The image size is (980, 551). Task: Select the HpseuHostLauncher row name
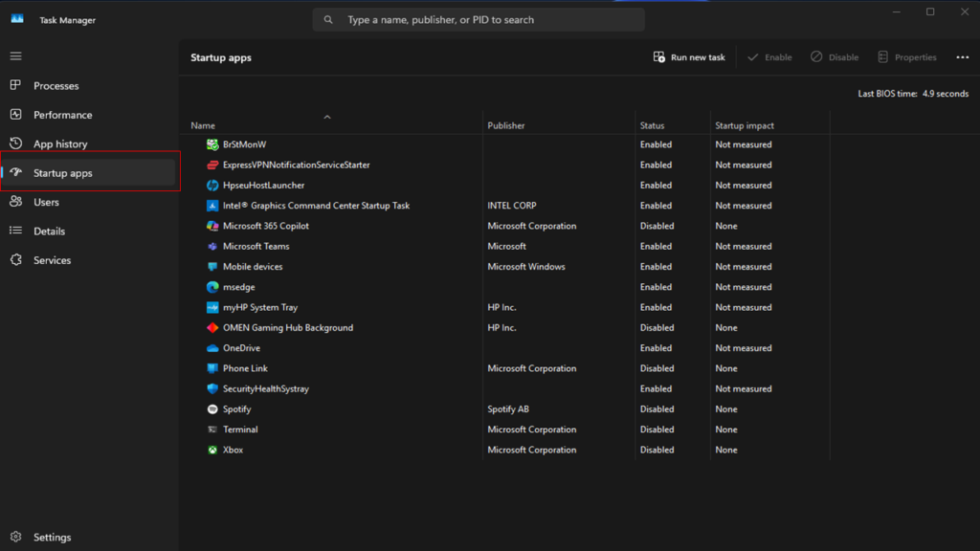pyautogui.click(x=264, y=185)
